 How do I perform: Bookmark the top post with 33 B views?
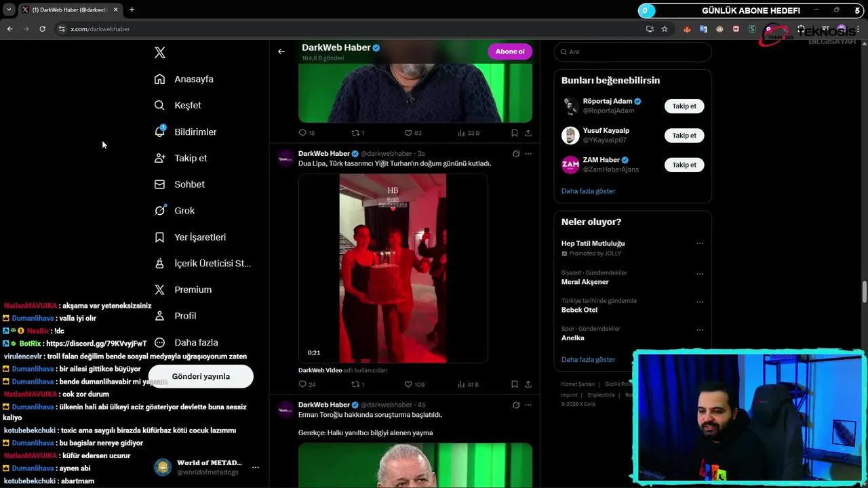pyautogui.click(x=515, y=133)
